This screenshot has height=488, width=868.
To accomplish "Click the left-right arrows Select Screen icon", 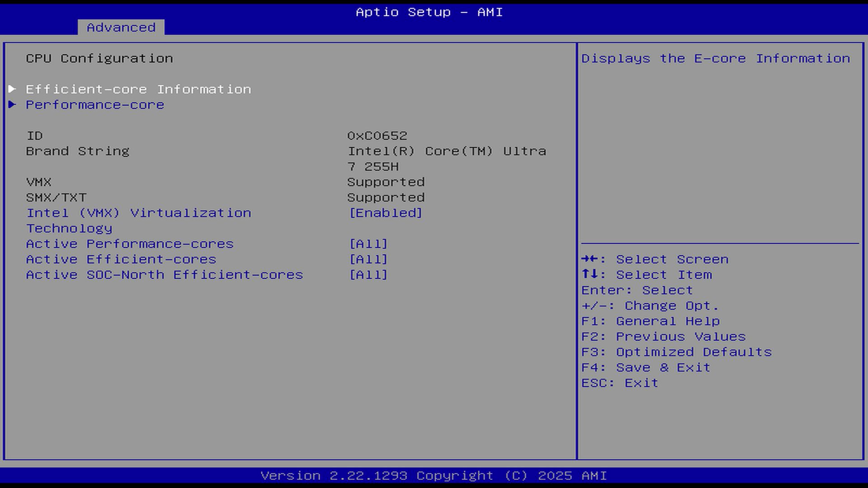I will tap(590, 259).
